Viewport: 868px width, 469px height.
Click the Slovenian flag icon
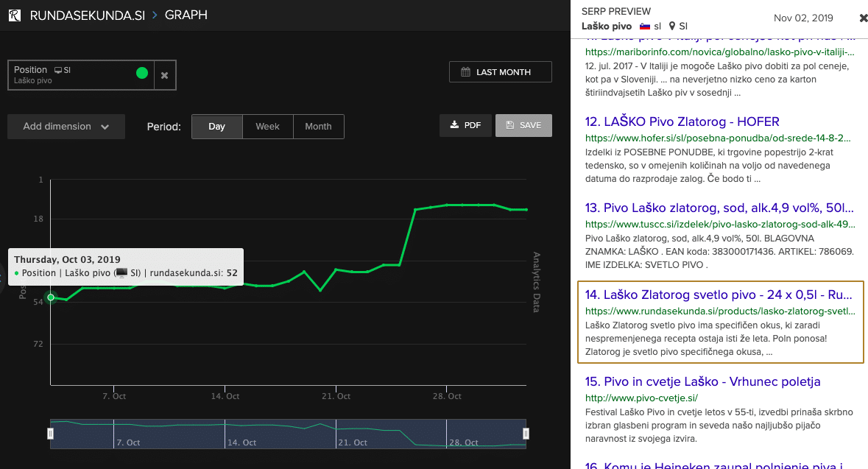point(645,26)
